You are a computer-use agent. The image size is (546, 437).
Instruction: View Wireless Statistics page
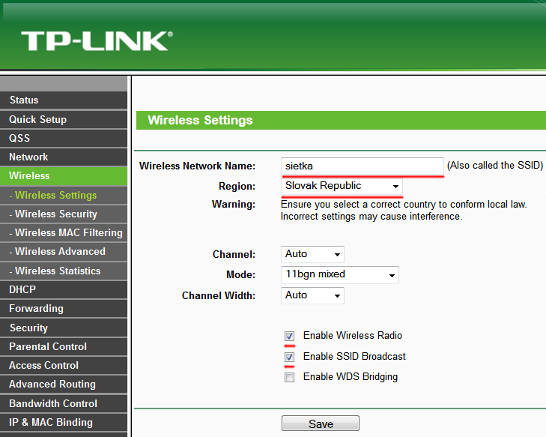[x=63, y=271]
